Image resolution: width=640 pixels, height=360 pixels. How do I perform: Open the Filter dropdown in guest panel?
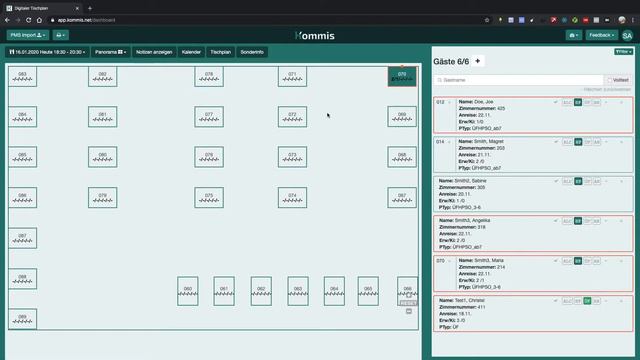tap(623, 52)
